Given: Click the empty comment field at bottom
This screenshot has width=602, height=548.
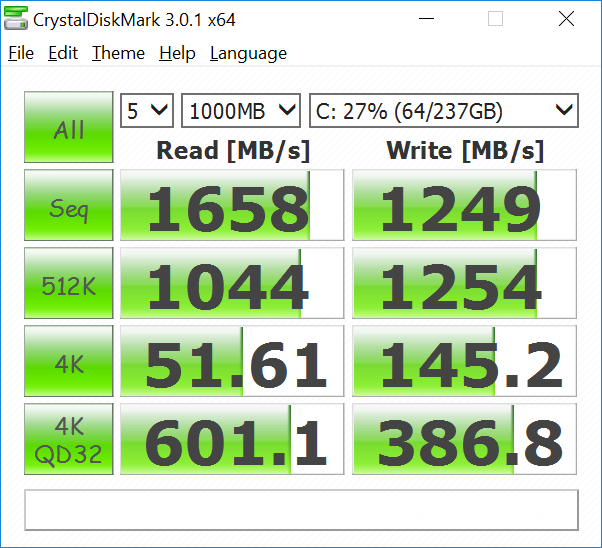Looking at the screenshot, I should 301,510.
